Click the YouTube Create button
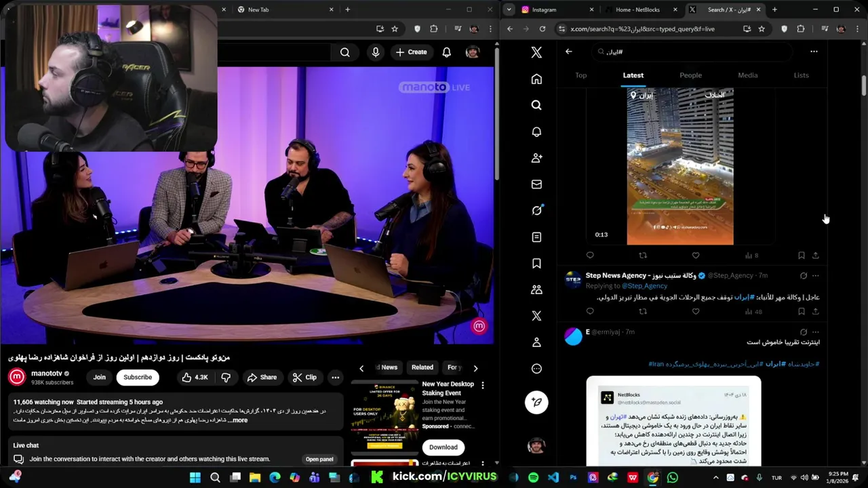Image resolution: width=868 pixels, height=488 pixels. (x=411, y=52)
